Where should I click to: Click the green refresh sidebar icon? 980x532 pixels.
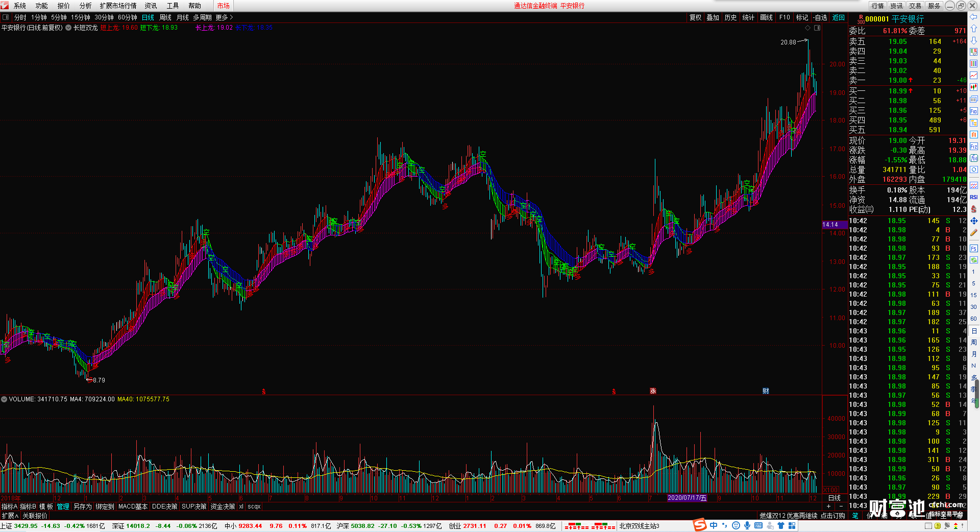coord(973,260)
